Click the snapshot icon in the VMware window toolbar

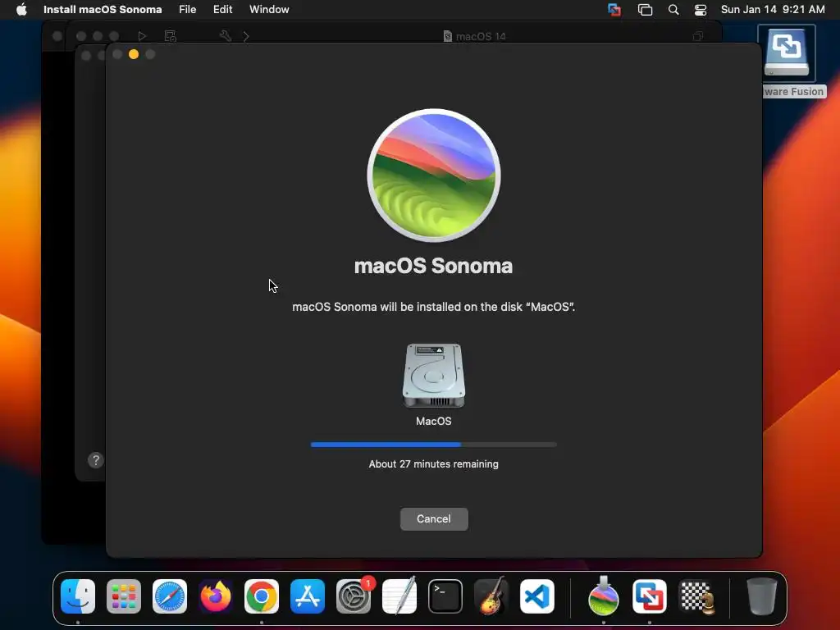click(x=171, y=36)
